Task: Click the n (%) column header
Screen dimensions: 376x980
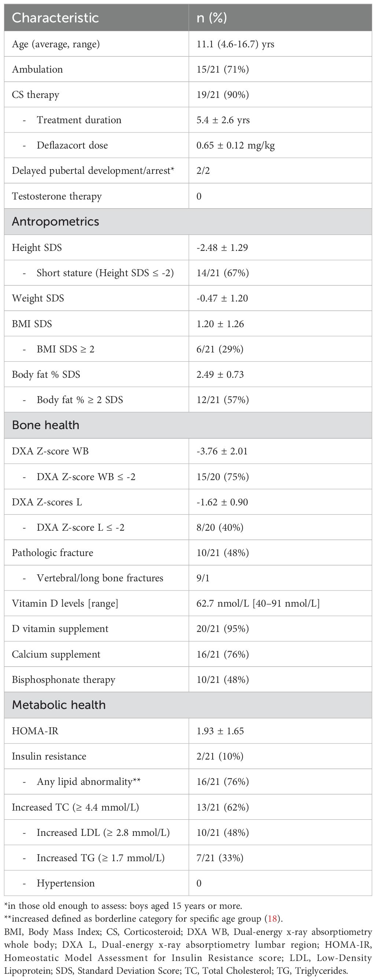Action: pos(212,18)
